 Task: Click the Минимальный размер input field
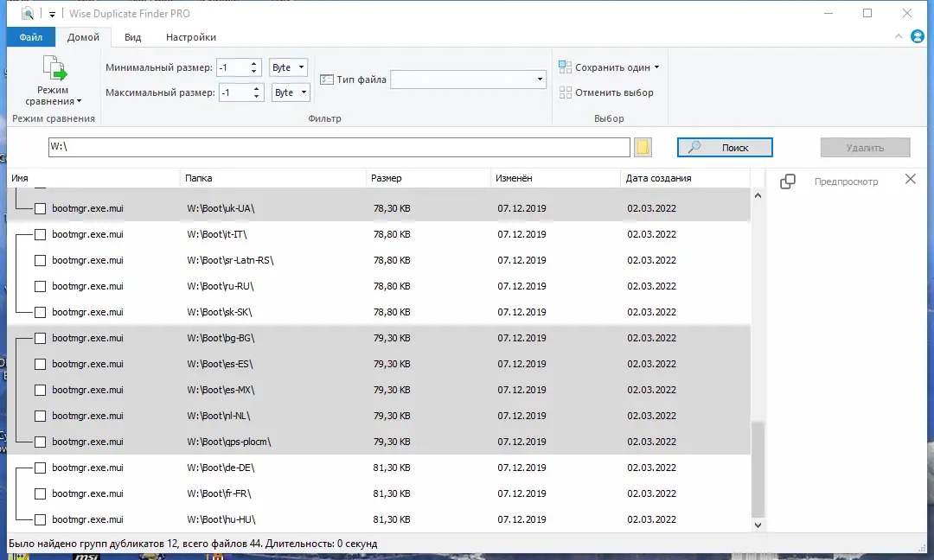pos(233,67)
